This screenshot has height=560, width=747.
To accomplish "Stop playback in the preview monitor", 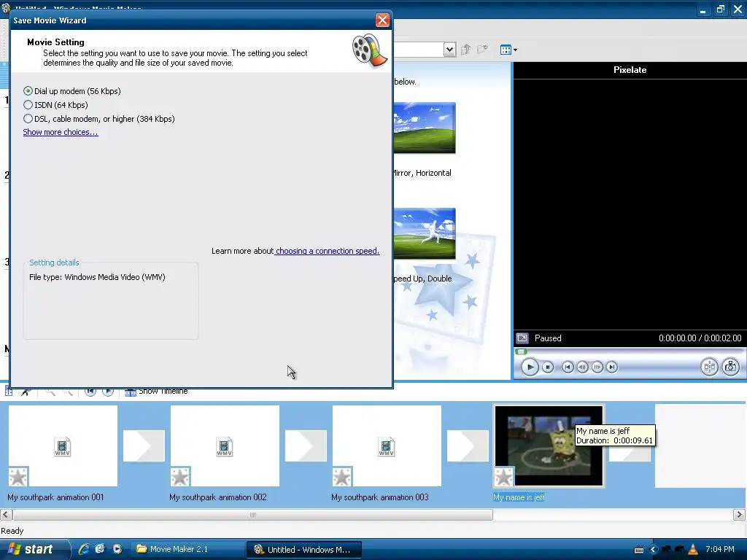I will coord(548,367).
